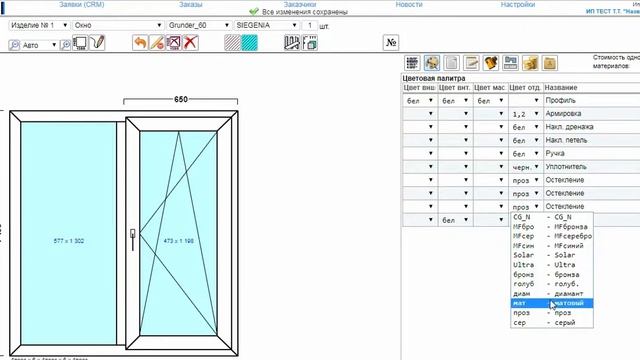The image size is (640, 360).
Task: Open Уплотнитель черн. dropdown
Action: point(526,167)
